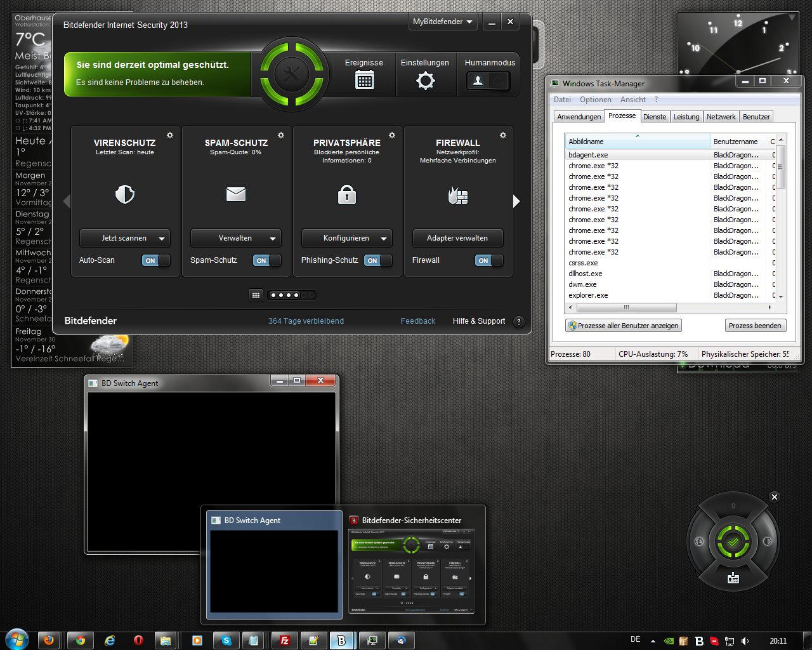Click Task-Manager vertical scrollbar thumb
The width and height of the screenshot is (812, 650).
point(782,166)
